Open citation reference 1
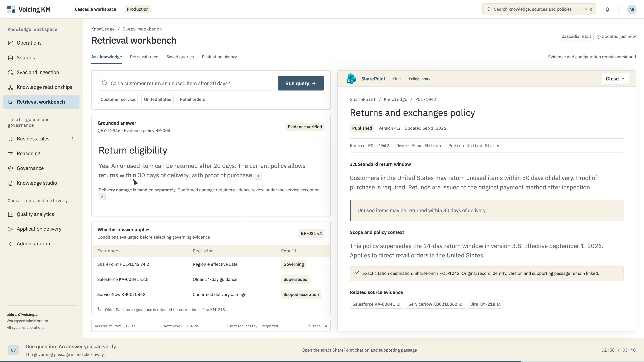644x362 pixels. pos(258,176)
